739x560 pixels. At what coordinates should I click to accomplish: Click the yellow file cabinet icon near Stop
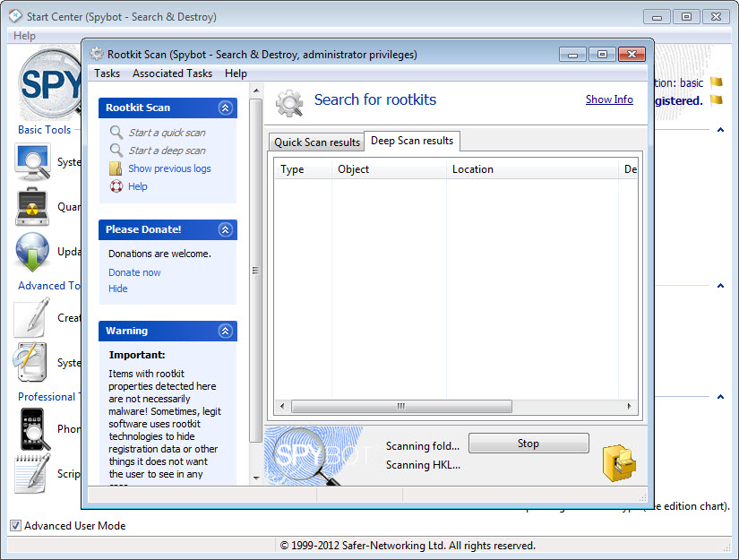point(619,462)
